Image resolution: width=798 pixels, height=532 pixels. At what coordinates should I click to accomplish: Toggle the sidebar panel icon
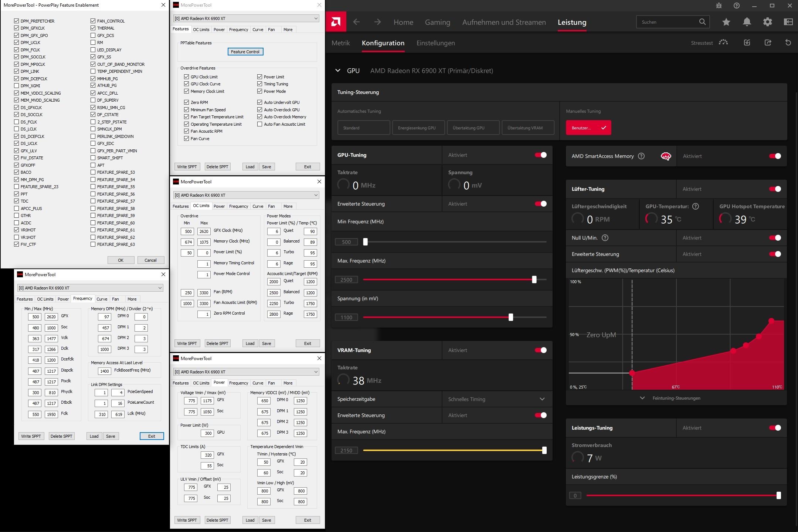(788, 22)
